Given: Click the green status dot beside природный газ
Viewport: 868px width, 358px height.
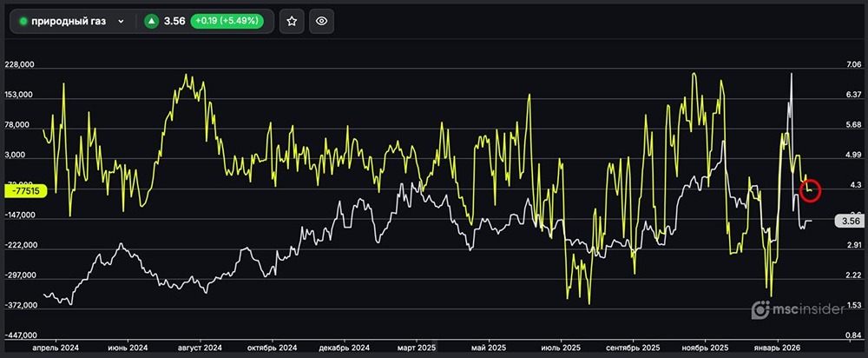Looking at the screenshot, I should coord(23,22).
